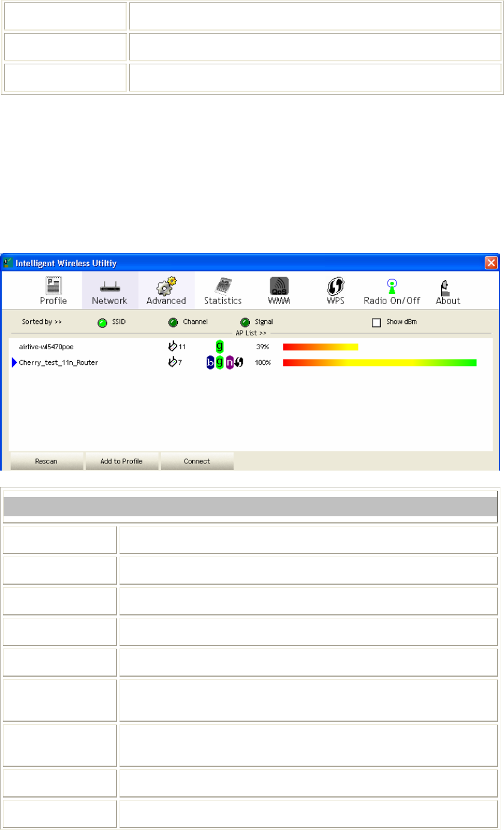504x830 pixels.
Task: Click the 'Sorted by >>' label
Action: [42, 322]
